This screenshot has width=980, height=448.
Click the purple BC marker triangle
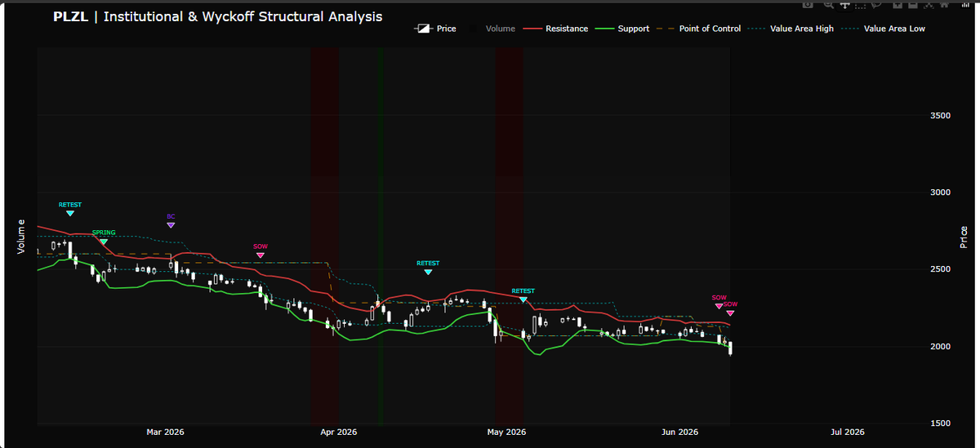point(171,225)
